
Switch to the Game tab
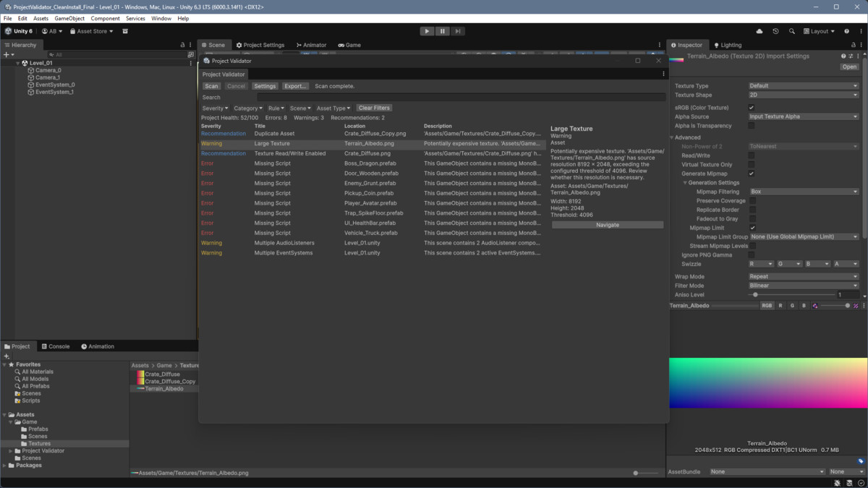point(349,45)
